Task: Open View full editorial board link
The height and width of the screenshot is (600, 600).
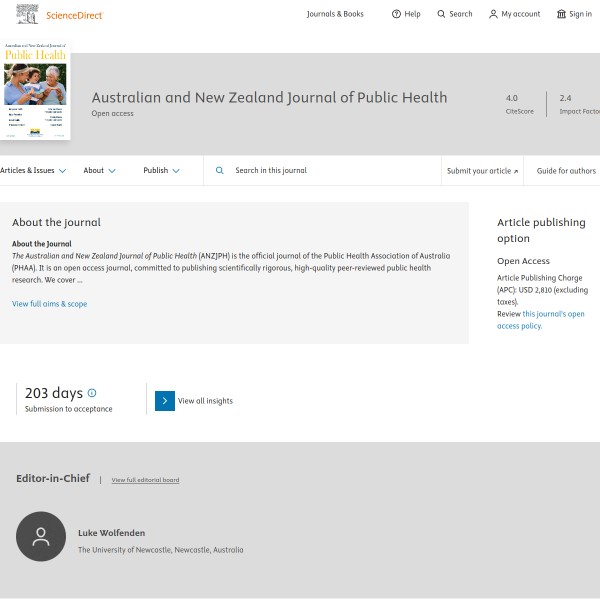Action: (145, 480)
